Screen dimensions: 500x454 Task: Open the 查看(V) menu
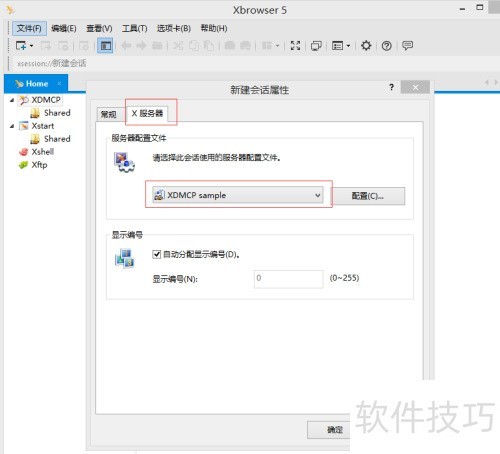click(x=99, y=28)
